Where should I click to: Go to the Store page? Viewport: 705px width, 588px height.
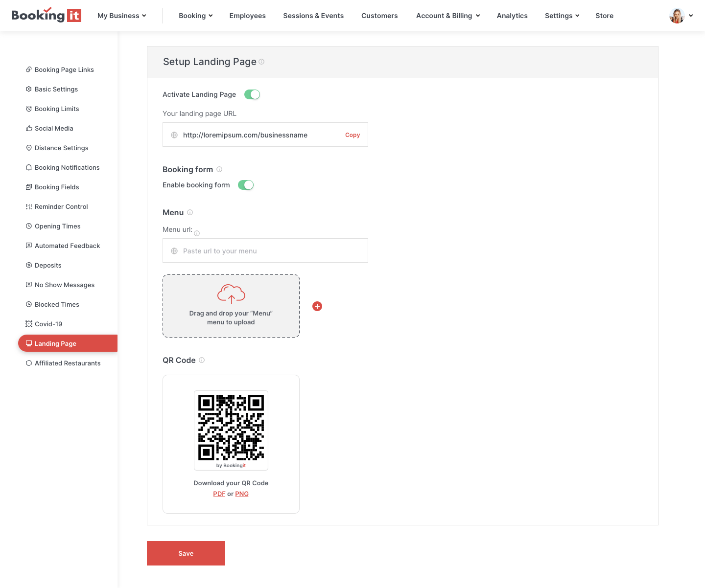tap(605, 16)
